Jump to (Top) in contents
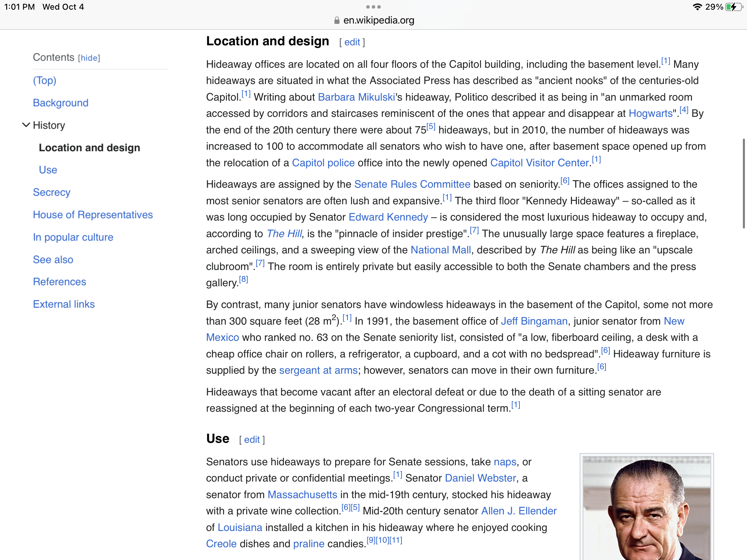The image size is (747, 560). 45,80
